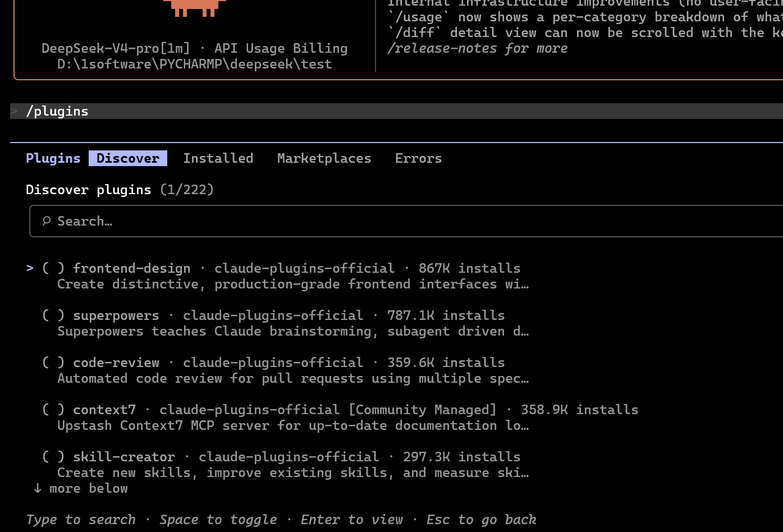783x532 pixels.
Task: Click the Type to search hint
Action: pyautogui.click(x=81, y=520)
